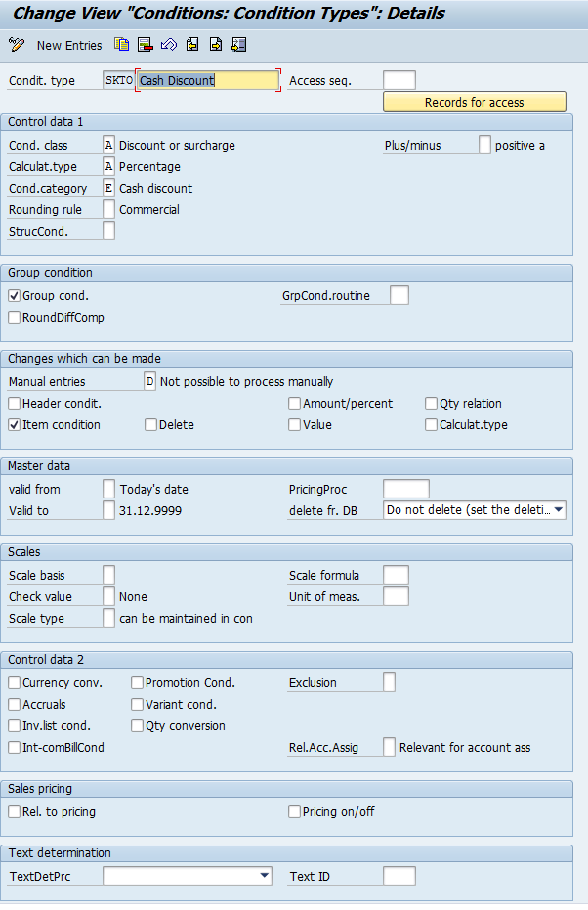Click the Copy As icon
Viewport: 588px width, 910px height.
tap(121, 45)
